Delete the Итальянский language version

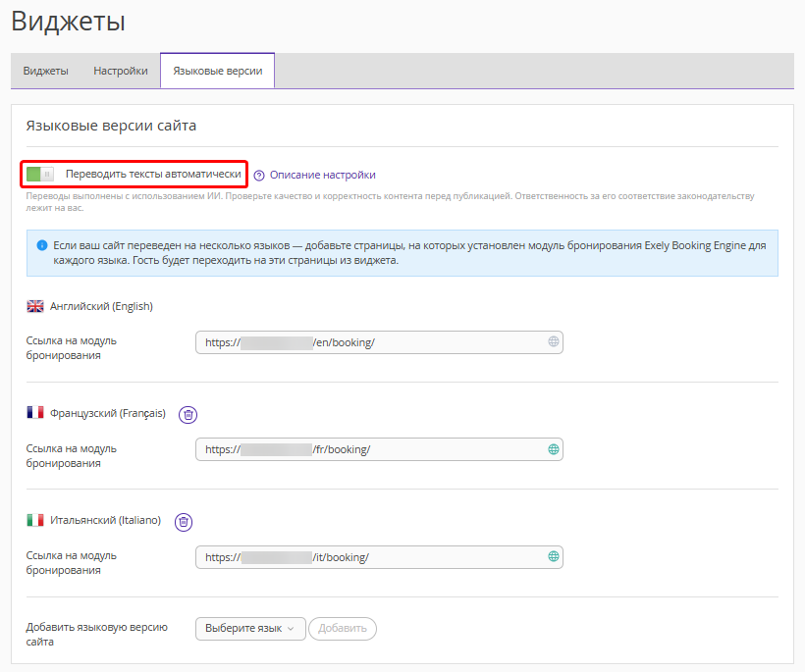[184, 522]
